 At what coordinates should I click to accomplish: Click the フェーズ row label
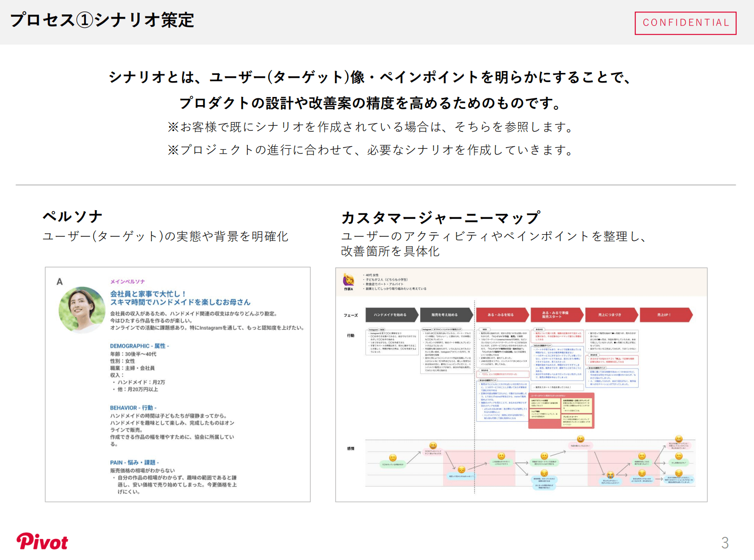pyautogui.click(x=351, y=315)
